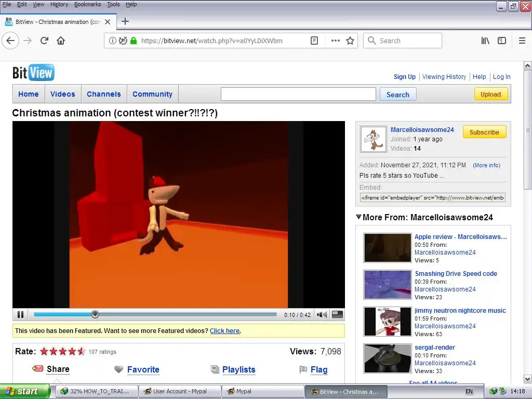Pause the video with the pause button
532x399 pixels.
[20, 314]
